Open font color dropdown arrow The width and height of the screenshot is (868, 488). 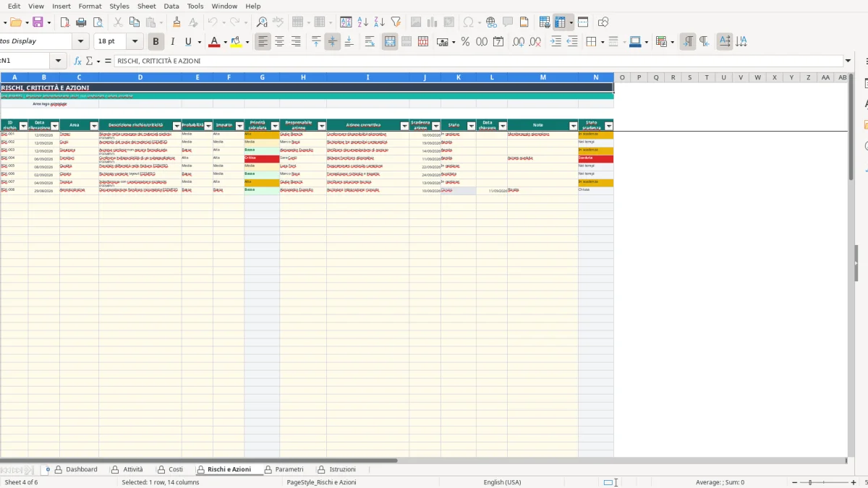(x=225, y=42)
